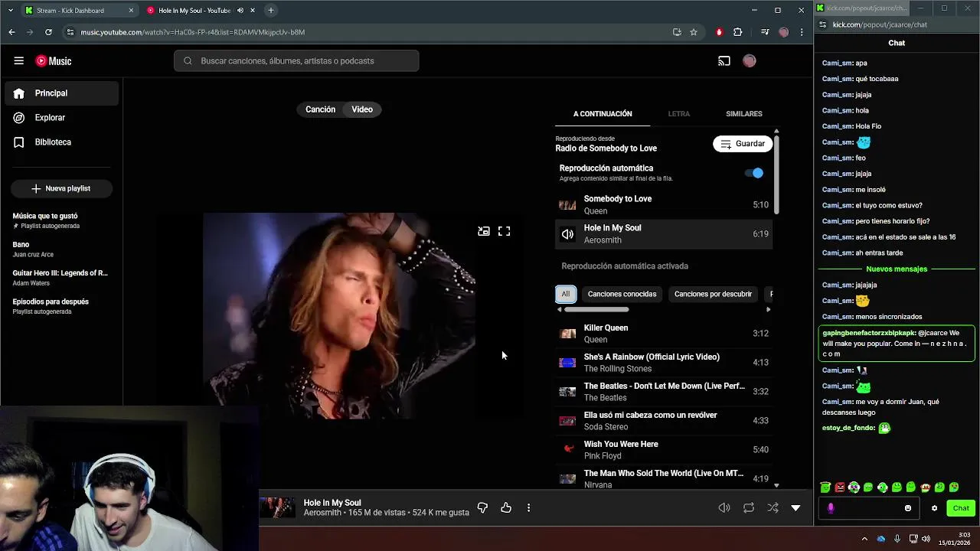980x551 pixels.
Task: Open the YouTube Music hamburger menu
Action: [18, 61]
